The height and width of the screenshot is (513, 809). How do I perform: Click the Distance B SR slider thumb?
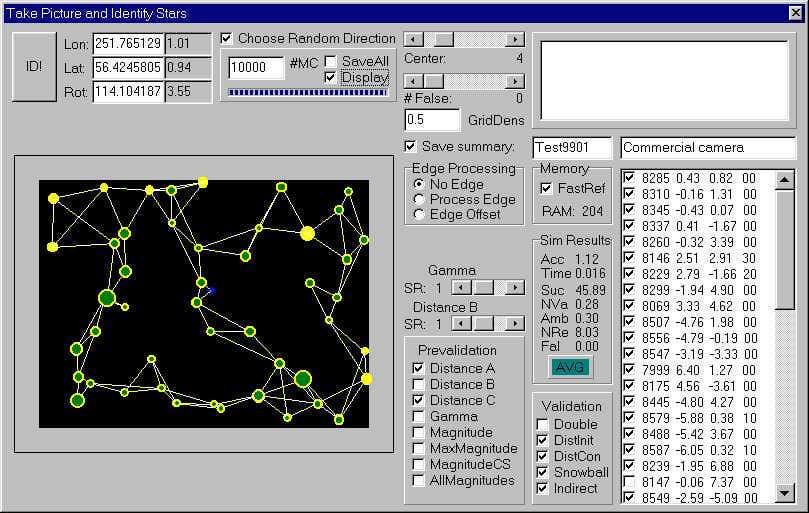[484, 324]
